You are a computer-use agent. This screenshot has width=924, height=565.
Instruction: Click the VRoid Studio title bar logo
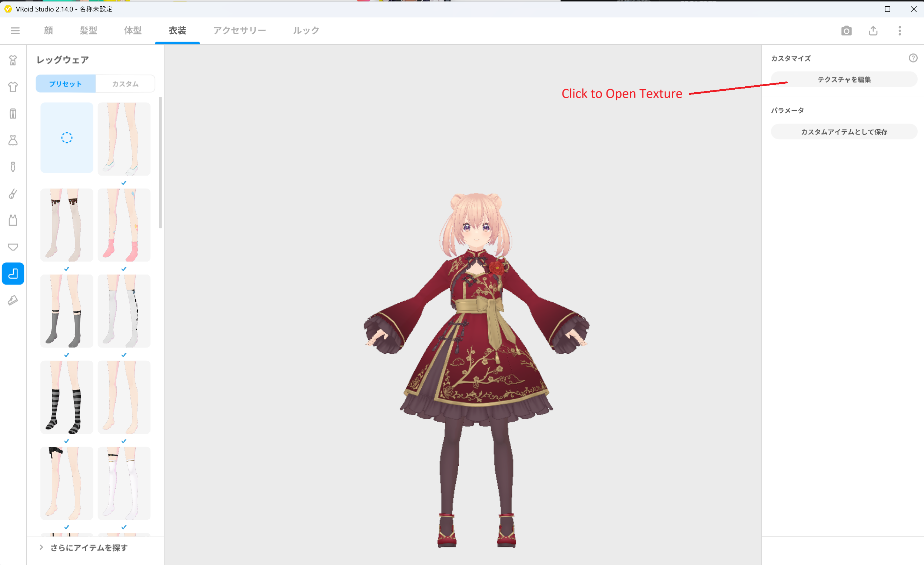(x=8, y=9)
